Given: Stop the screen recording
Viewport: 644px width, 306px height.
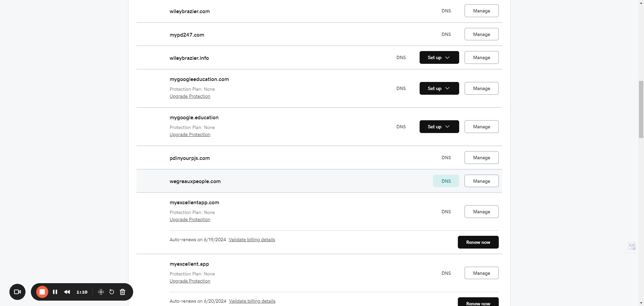Looking at the screenshot, I should point(42,292).
